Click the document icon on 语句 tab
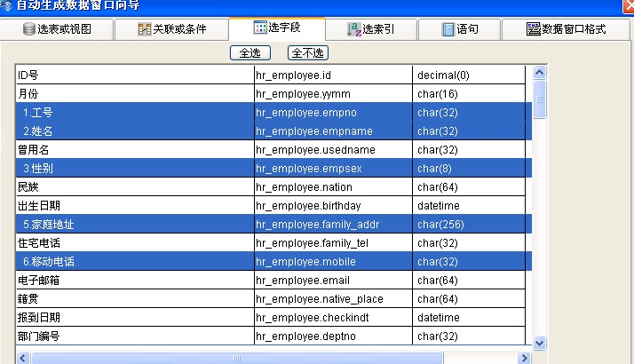 449,29
